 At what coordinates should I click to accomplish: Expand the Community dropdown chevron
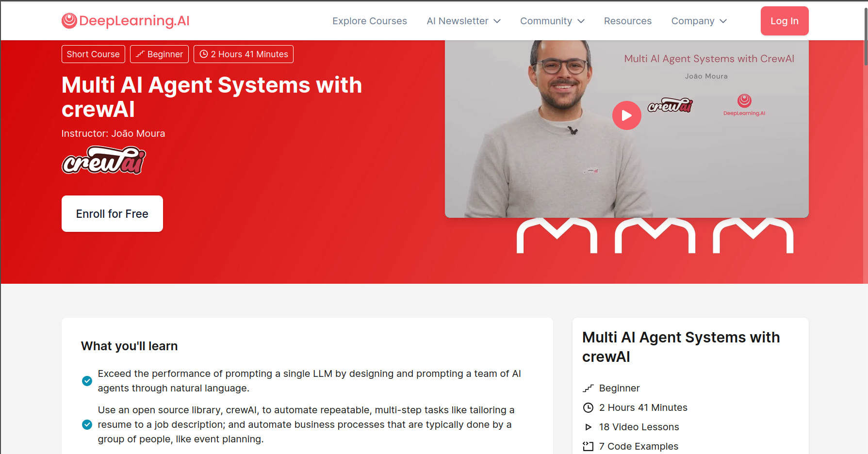pos(581,21)
